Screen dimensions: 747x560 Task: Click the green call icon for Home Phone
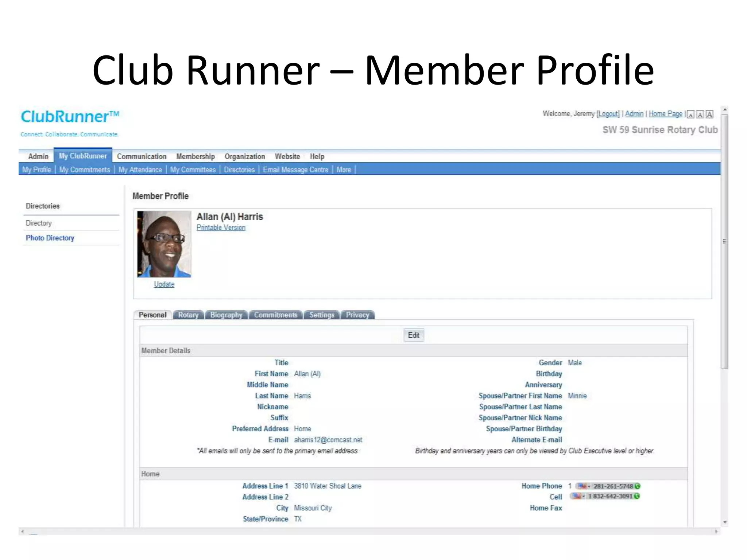[638, 486]
